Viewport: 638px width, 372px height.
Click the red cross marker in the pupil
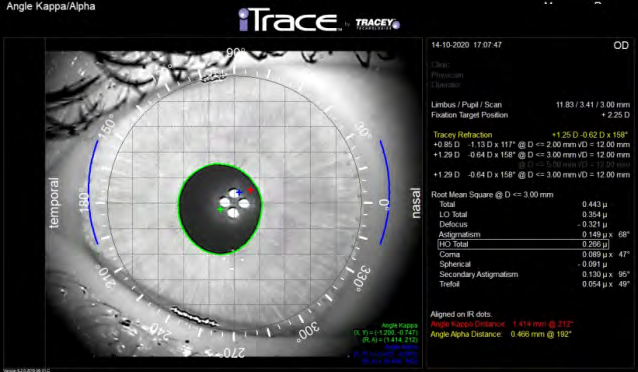pyautogui.click(x=251, y=190)
